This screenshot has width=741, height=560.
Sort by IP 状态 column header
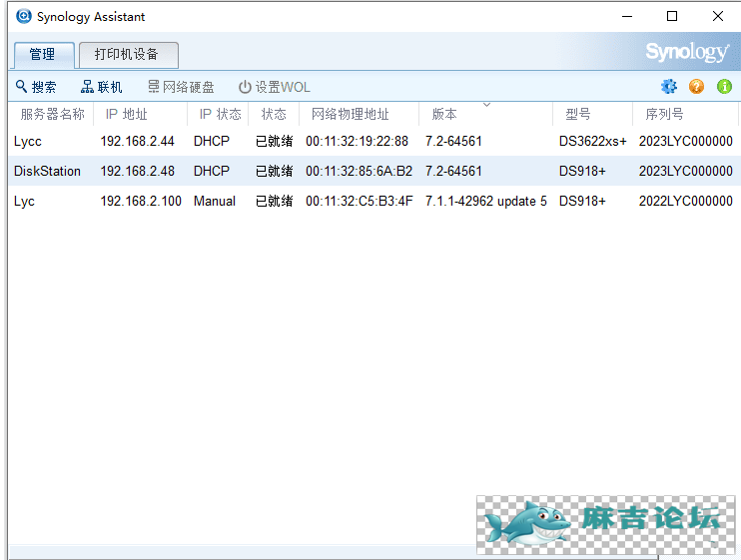(218, 114)
